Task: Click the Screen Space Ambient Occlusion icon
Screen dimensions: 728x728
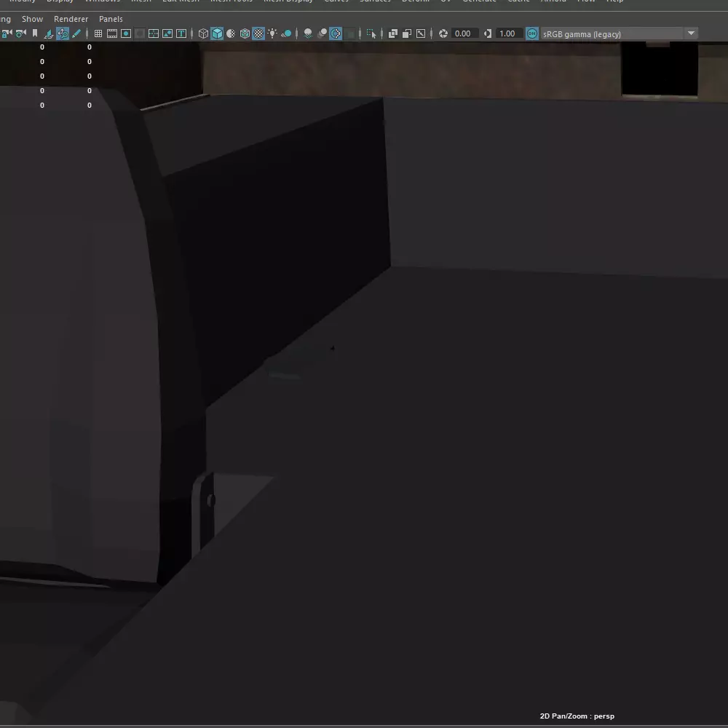Action: (308, 33)
